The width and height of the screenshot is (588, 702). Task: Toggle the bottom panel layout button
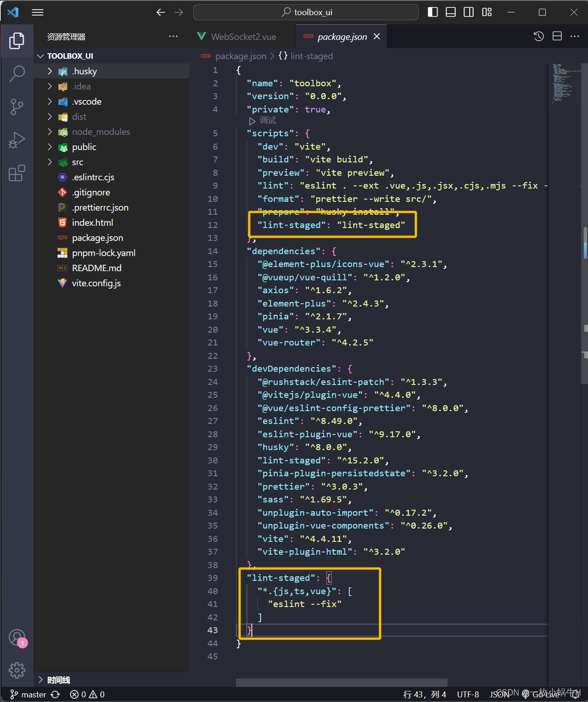pyautogui.click(x=451, y=12)
